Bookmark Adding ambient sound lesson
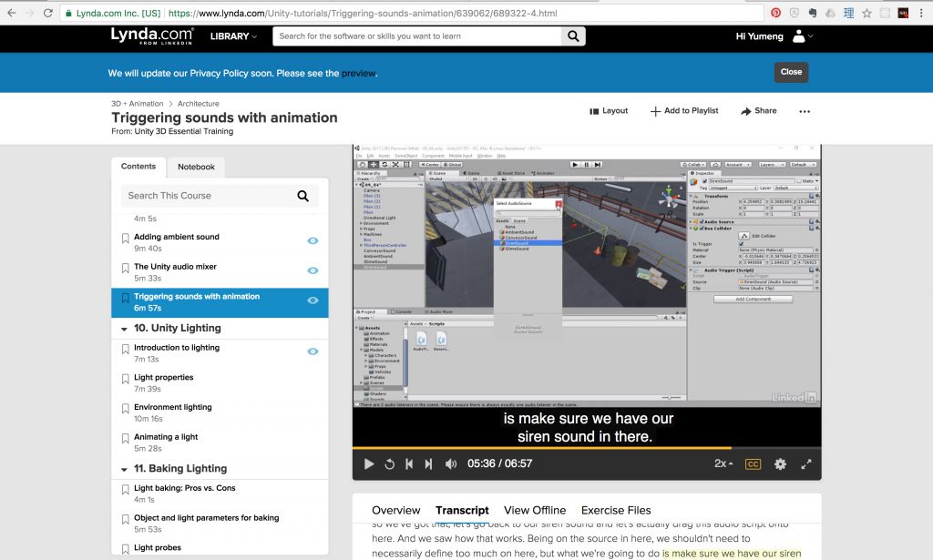The image size is (933, 560). [126, 239]
